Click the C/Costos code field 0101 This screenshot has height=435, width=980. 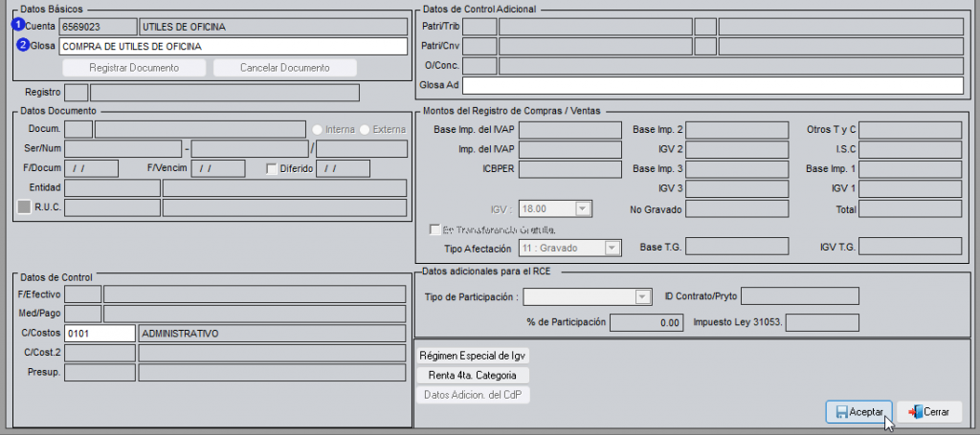tap(100, 334)
